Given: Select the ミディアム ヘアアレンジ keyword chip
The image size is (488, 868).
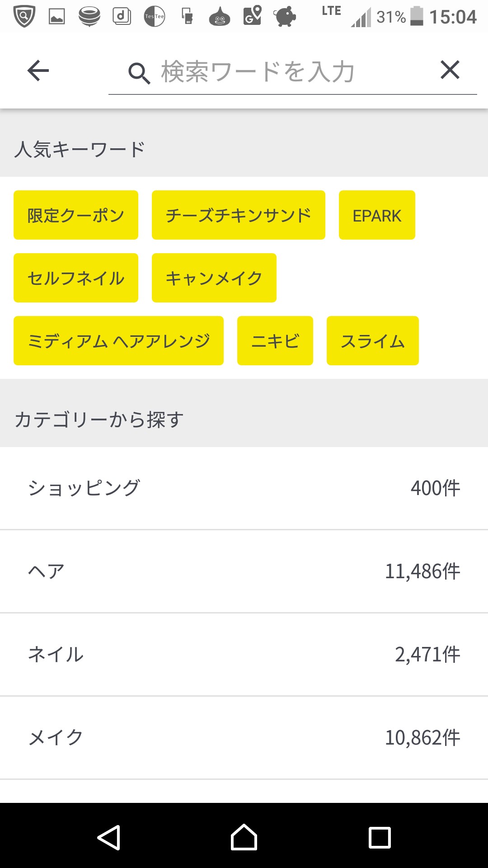Looking at the screenshot, I should (118, 341).
